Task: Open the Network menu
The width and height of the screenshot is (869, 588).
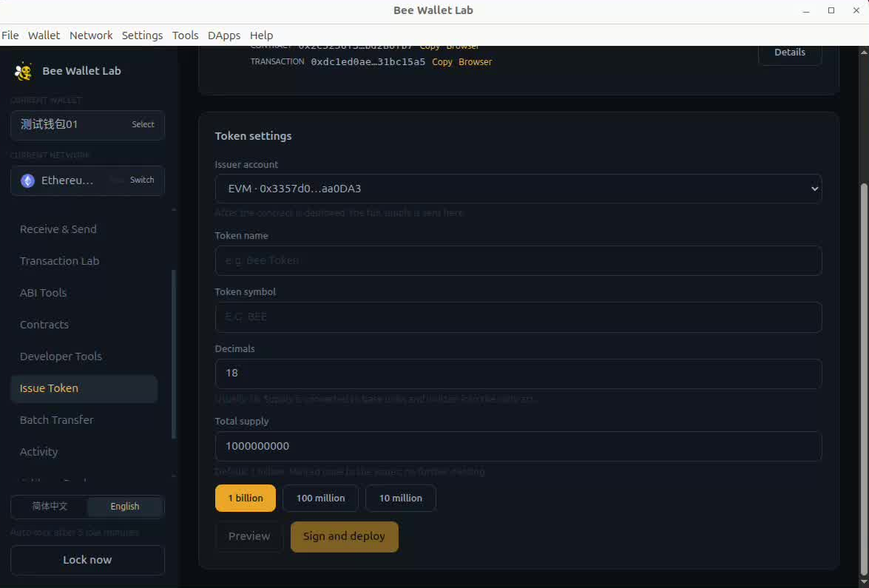Action: pyautogui.click(x=91, y=36)
